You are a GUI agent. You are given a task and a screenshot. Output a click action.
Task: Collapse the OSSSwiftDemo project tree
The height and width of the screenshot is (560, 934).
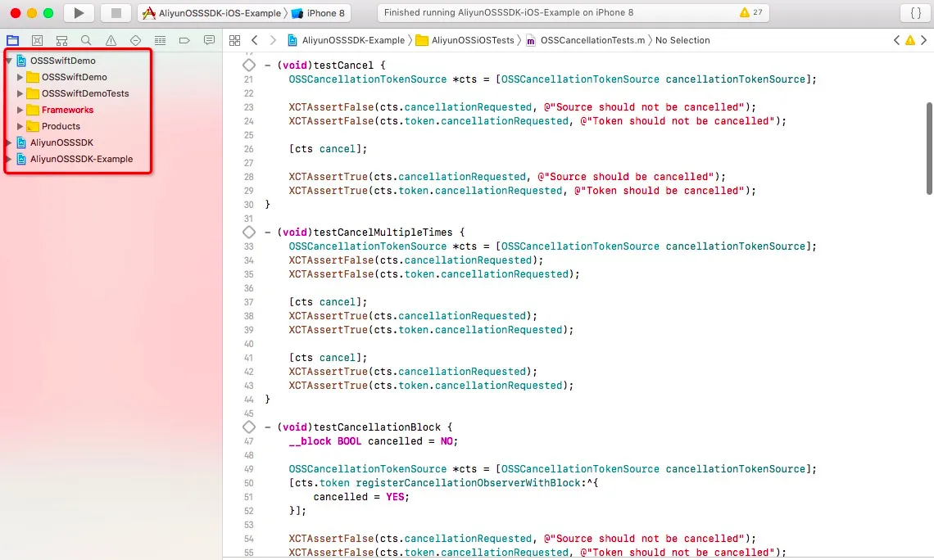tap(9, 61)
